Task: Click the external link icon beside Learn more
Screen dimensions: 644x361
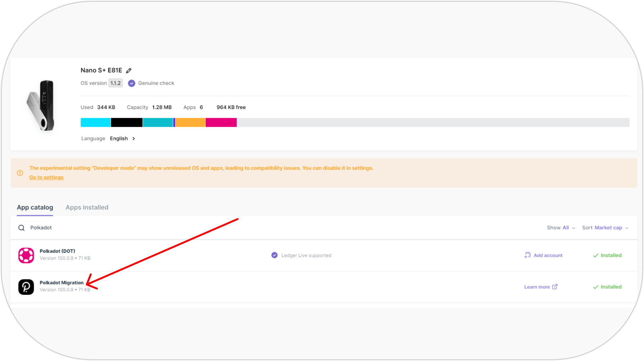Action: tap(555, 287)
